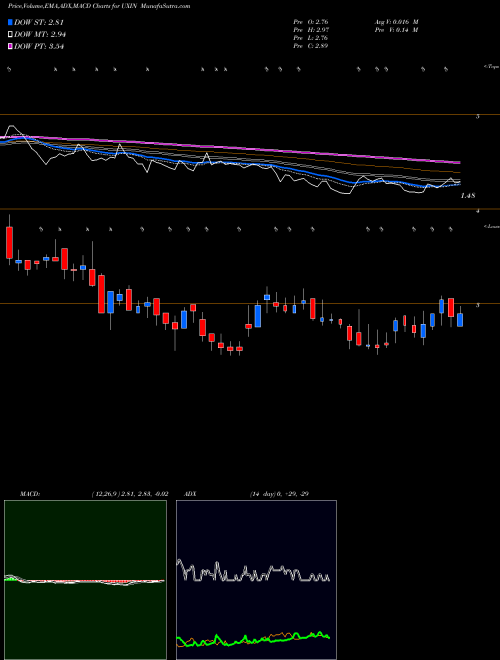Select the 'DOW ST: 2.81' legend label
The width and height of the screenshot is (500, 660).
pos(39,22)
